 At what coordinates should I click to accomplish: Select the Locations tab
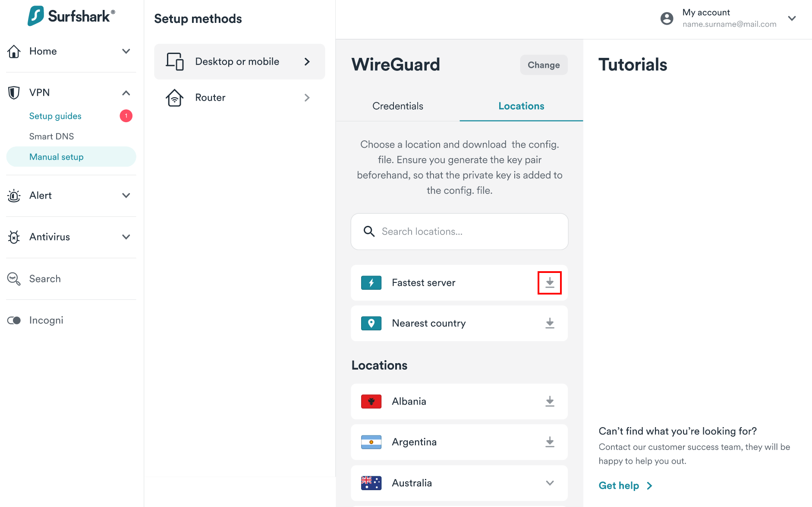521,106
